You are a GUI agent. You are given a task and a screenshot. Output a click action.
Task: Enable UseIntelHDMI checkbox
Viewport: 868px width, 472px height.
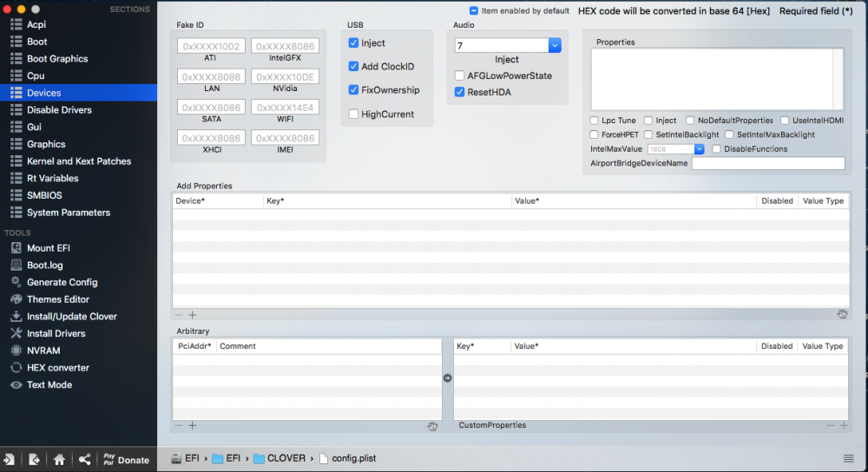pyautogui.click(x=785, y=120)
